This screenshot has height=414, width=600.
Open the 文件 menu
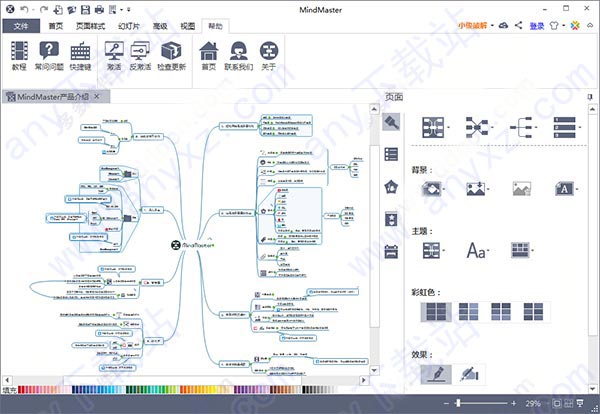click(x=21, y=26)
